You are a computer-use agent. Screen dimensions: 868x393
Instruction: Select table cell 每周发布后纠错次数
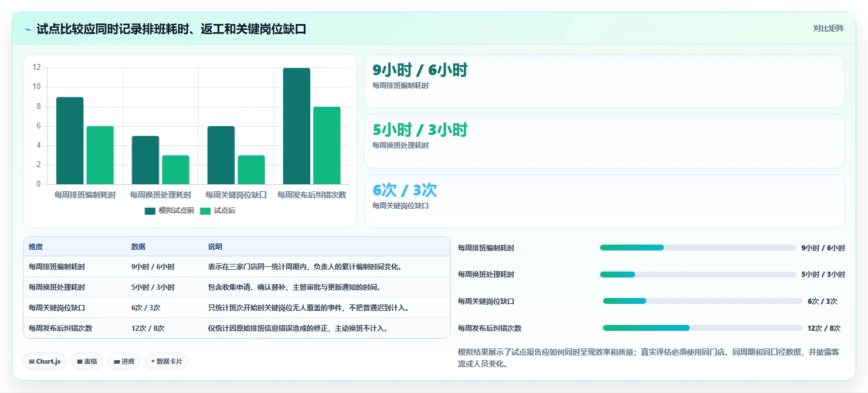click(x=60, y=328)
